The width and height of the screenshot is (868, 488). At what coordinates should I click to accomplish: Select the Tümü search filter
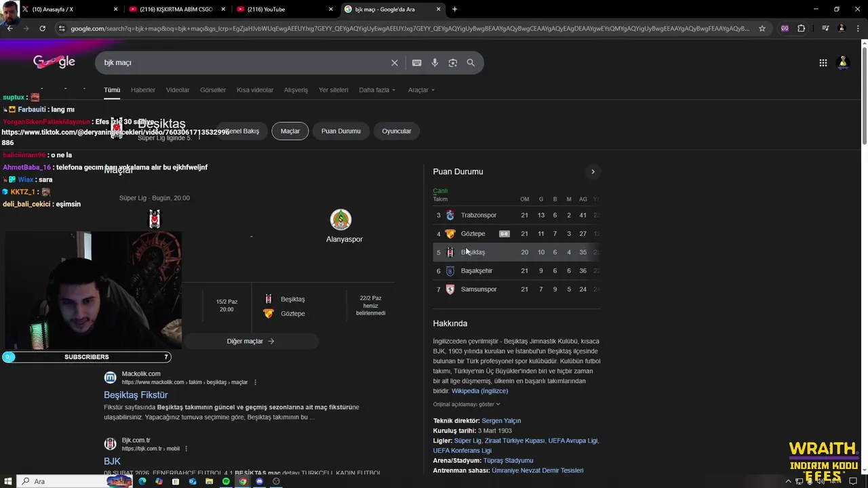112,89
